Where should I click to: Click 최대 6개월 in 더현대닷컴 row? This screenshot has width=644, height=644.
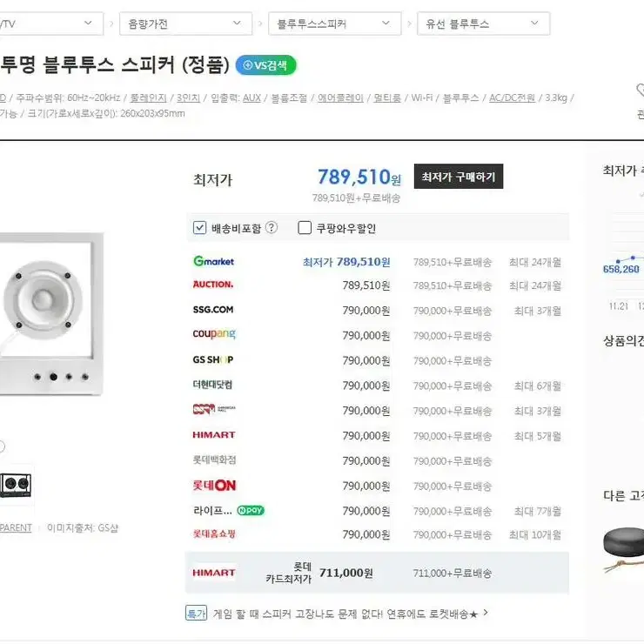[x=538, y=386]
